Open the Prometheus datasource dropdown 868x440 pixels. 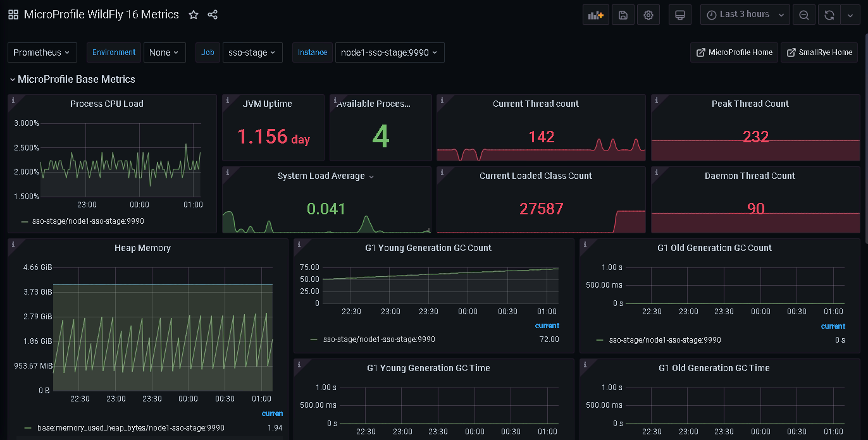pyautogui.click(x=42, y=52)
